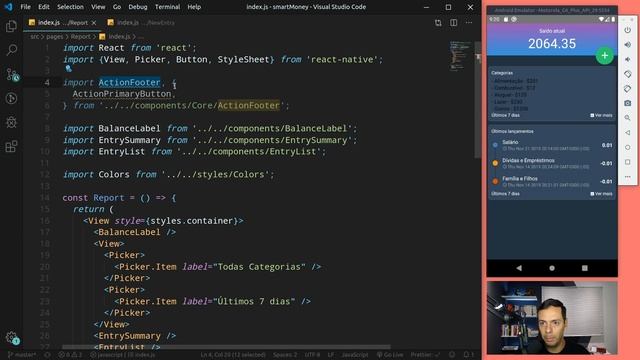Open the Terminal menu
The height and width of the screenshot is (360, 640).
click(167, 7)
